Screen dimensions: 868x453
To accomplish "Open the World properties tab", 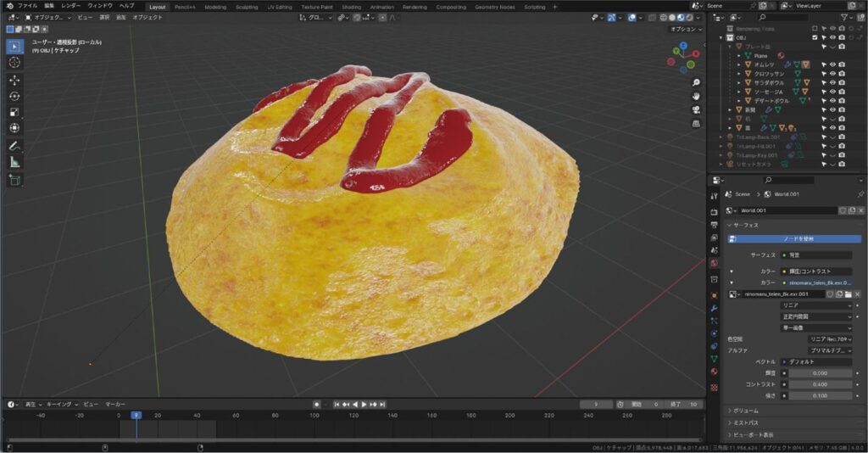I will coord(714,263).
